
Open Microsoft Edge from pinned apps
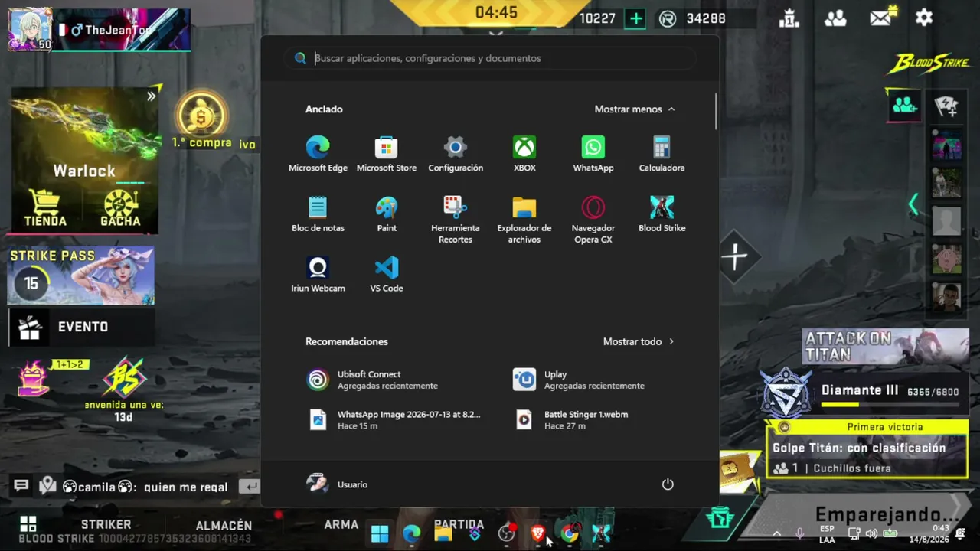tap(318, 154)
